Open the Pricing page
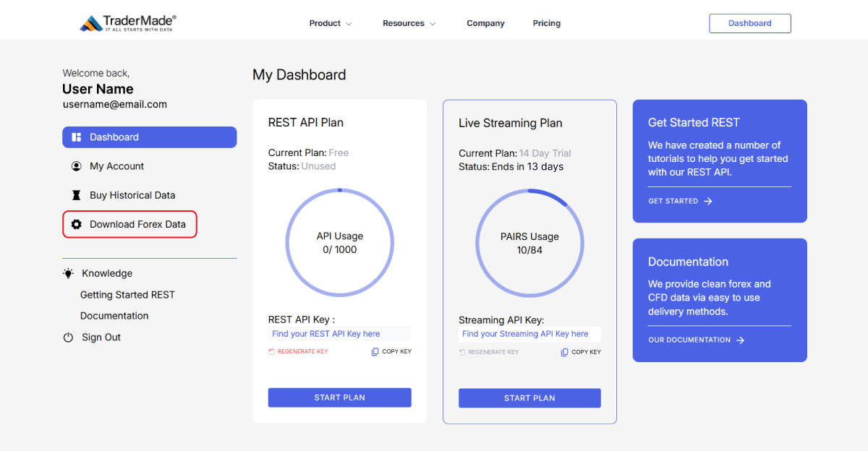Image resolution: width=868 pixels, height=451 pixels. point(547,23)
